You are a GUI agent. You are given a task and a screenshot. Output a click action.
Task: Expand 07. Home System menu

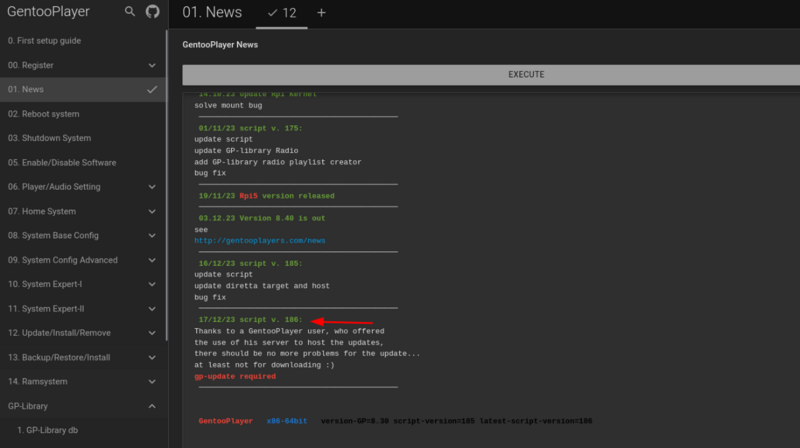(152, 211)
